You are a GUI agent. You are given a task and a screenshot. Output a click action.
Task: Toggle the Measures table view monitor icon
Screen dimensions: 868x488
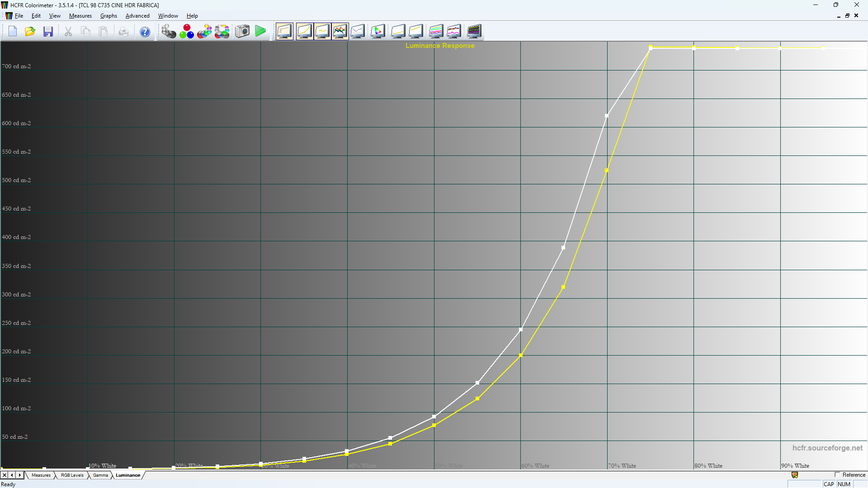click(285, 32)
